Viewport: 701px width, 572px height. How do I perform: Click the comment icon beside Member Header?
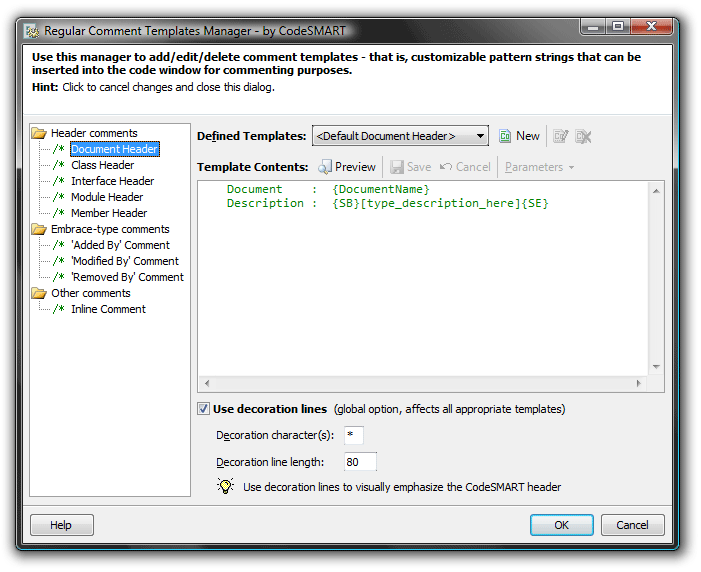coord(59,213)
